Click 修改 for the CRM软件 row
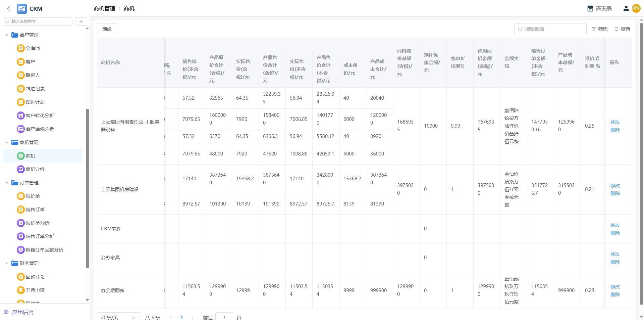The height and width of the screenshot is (320, 644). tap(615, 225)
